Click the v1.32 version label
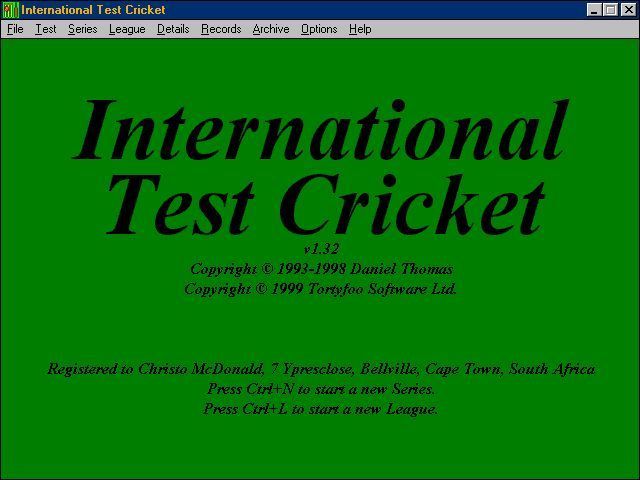The height and width of the screenshot is (480, 640). [321, 248]
